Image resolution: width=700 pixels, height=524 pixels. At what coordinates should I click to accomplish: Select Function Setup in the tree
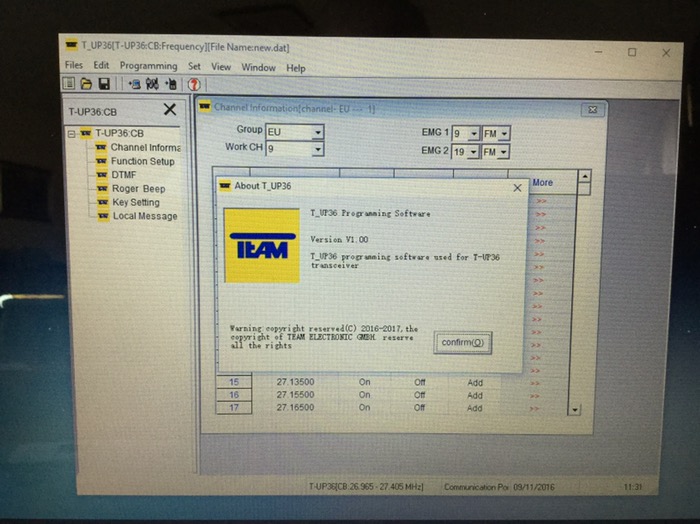coord(142,161)
